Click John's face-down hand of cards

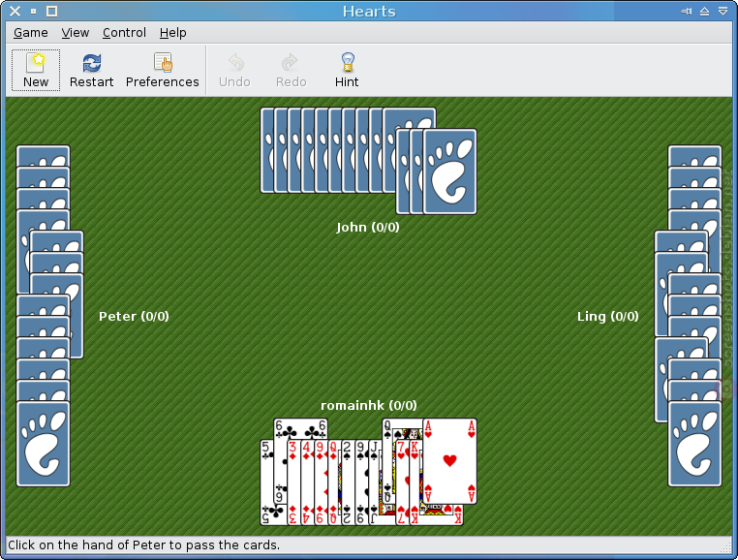tap(369, 161)
